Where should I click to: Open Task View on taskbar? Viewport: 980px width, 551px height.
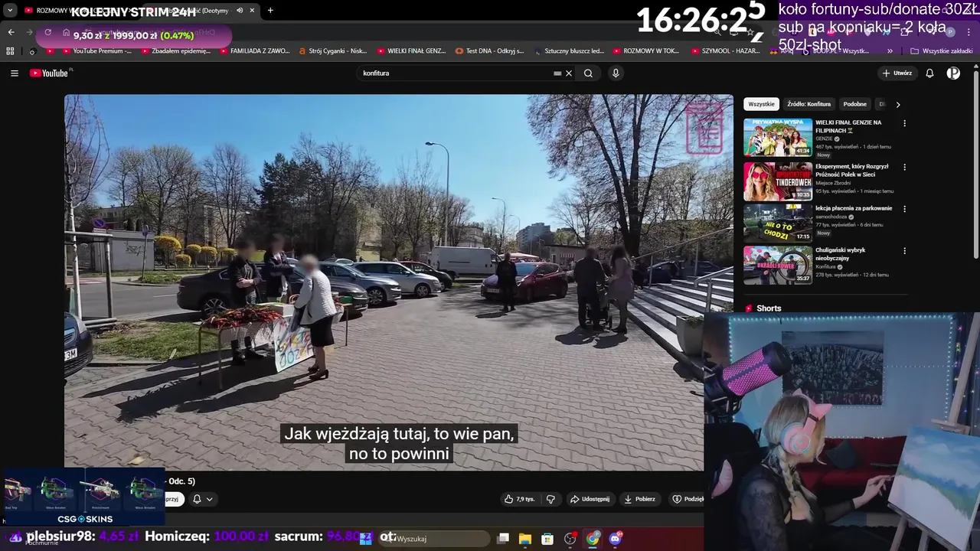point(503,539)
